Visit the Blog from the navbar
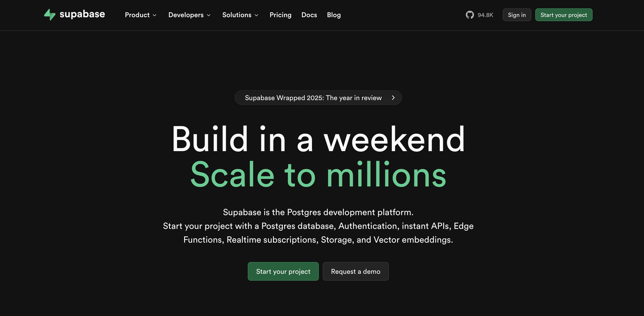644x316 pixels. (x=334, y=15)
